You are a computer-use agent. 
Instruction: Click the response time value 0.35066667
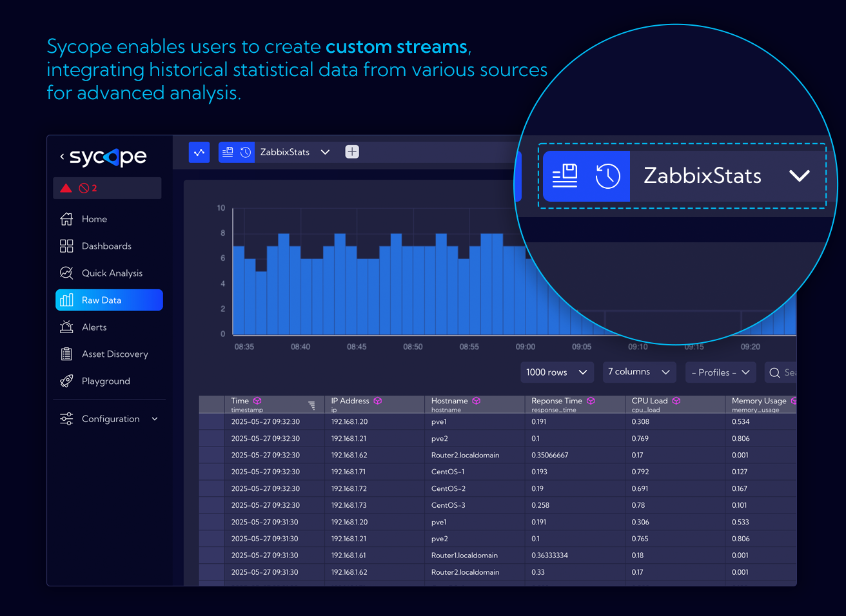549,455
